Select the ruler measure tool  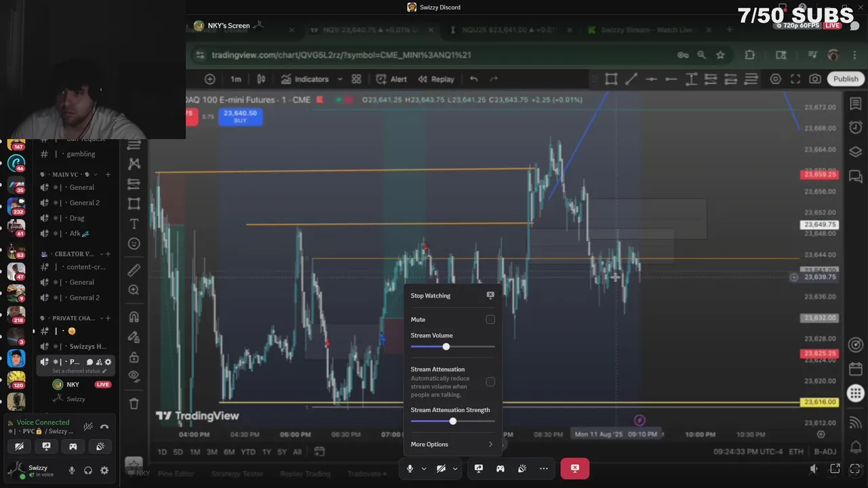pyautogui.click(x=134, y=270)
